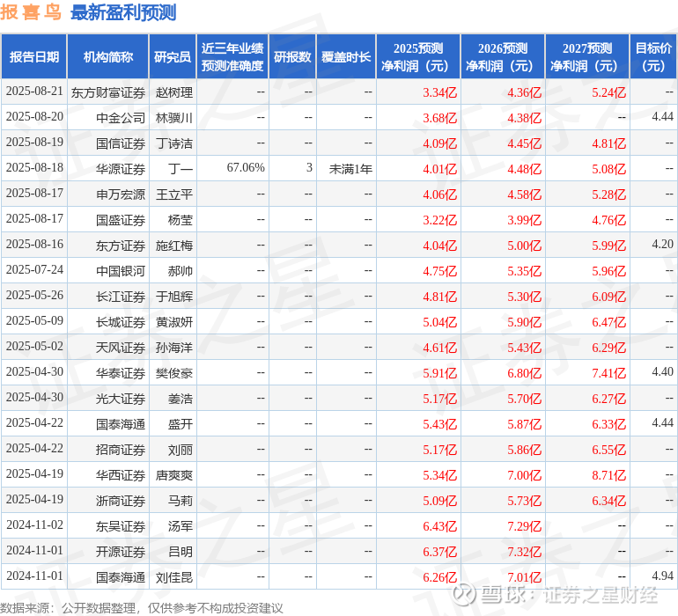This screenshot has height=616, width=678.
Task: Click the 3.34亿 2025 profit forecast
Action: point(439,92)
